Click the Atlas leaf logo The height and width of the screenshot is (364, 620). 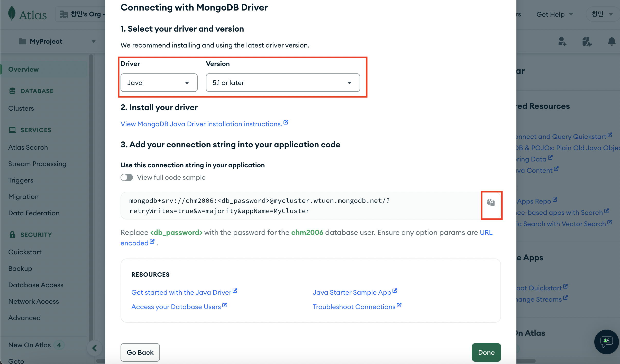point(12,14)
